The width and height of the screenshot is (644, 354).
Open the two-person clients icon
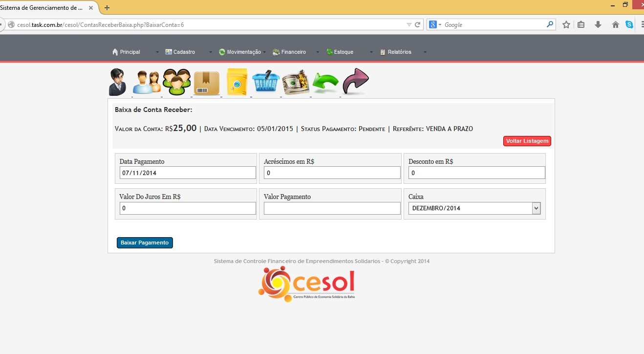coord(147,82)
